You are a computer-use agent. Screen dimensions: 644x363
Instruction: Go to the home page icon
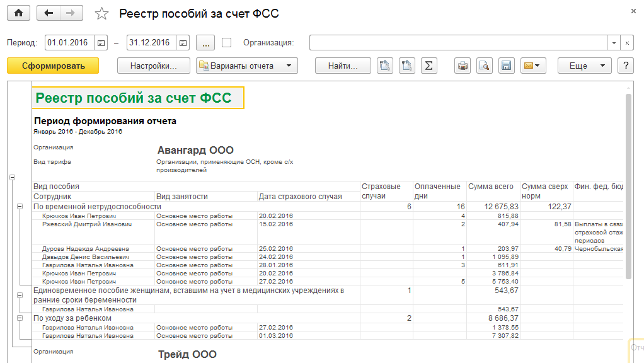18,13
